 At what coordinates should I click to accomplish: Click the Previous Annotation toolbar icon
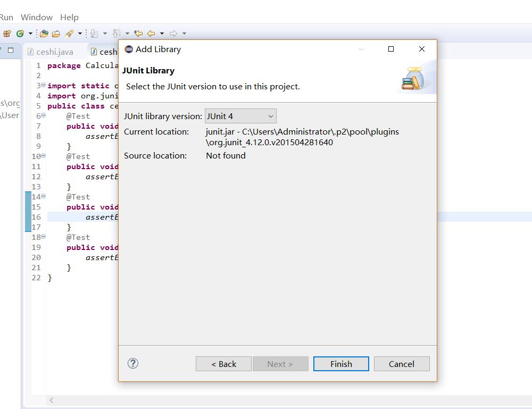coord(117,33)
